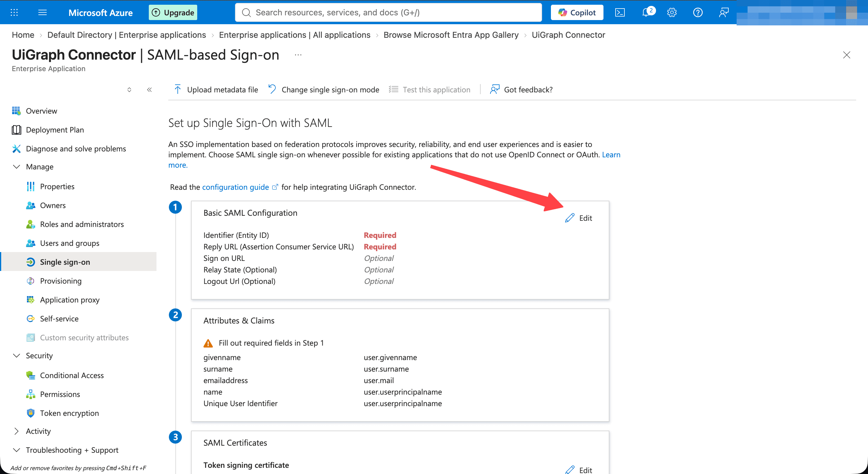This screenshot has width=868, height=474.
Task: Click the Diagnose wrench icon
Action: [16, 148]
